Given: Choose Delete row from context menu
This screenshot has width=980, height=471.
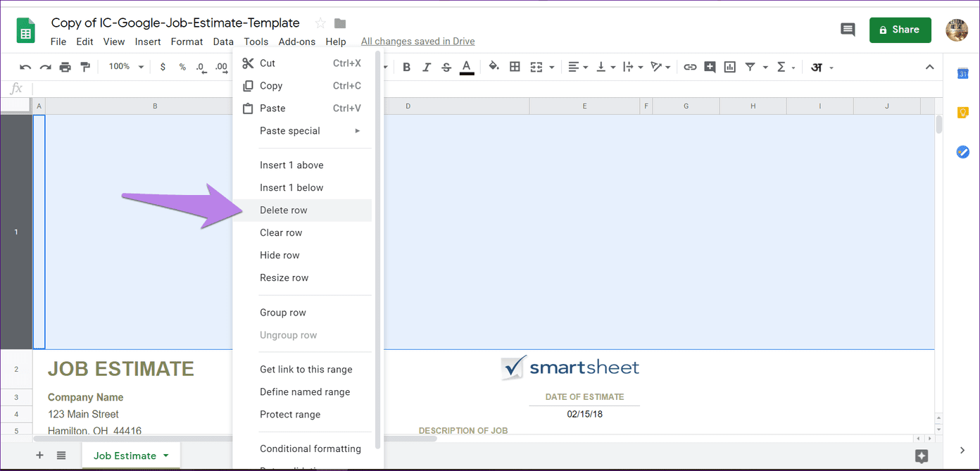Looking at the screenshot, I should point(303,210).
